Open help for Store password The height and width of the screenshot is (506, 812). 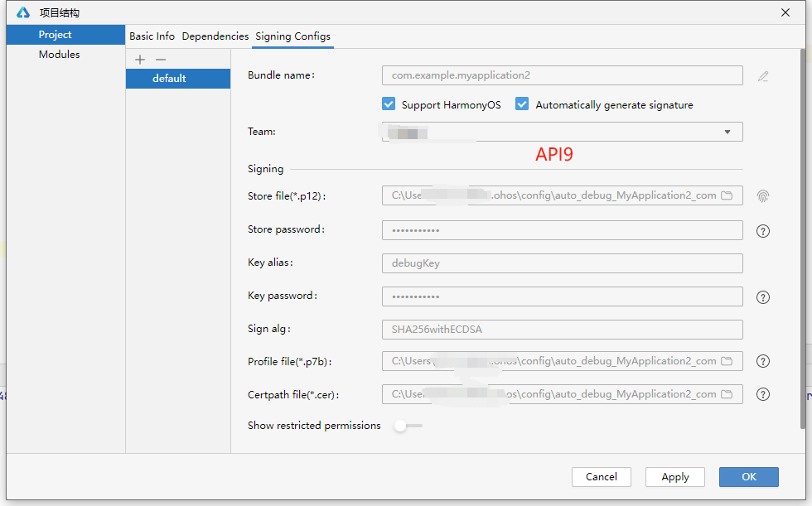pos(763,231)
